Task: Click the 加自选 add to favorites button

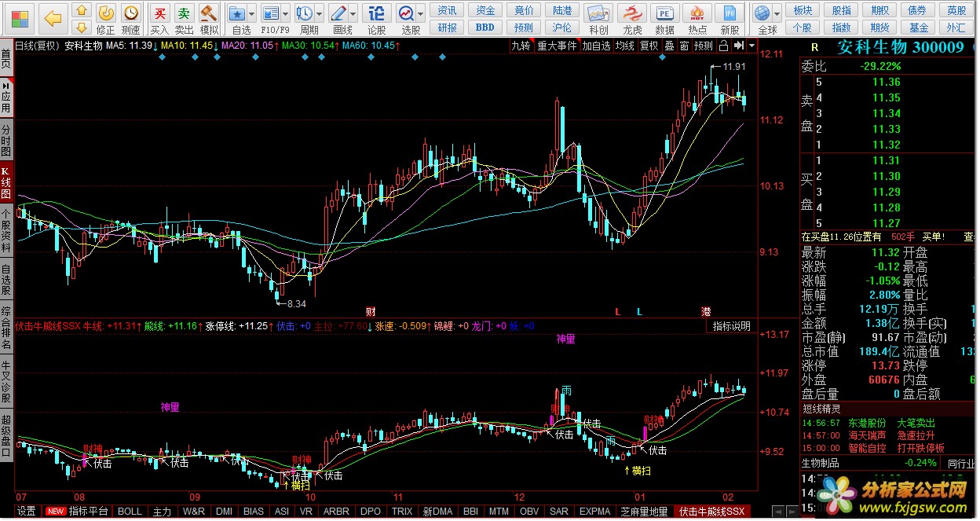Action: pos(596,46)
